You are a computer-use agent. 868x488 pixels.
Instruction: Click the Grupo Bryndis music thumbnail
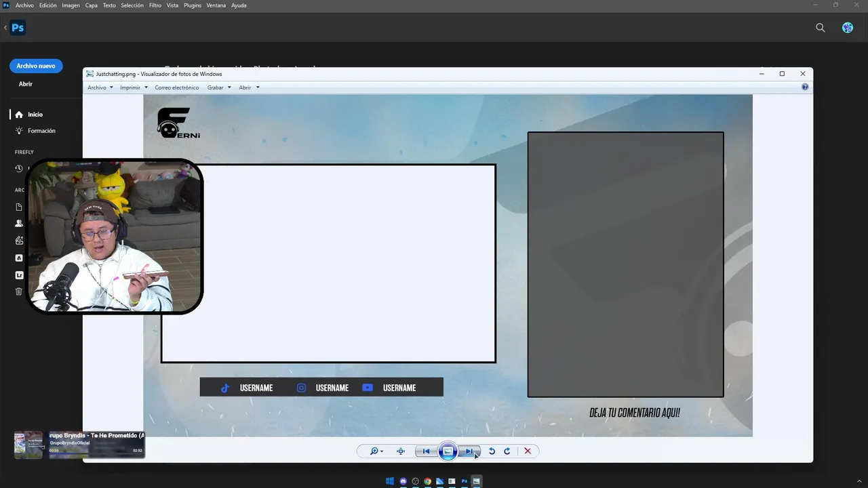pyautogui.click(x=28, y=445)
